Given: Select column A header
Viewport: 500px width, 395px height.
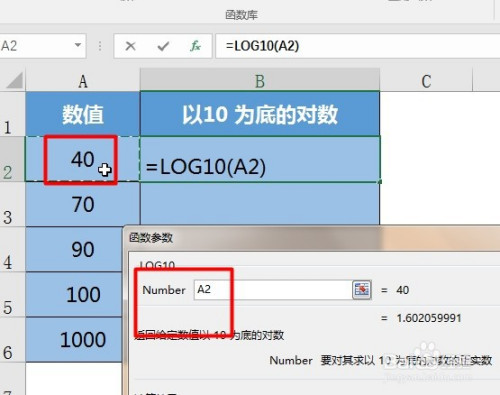Looking at the screenshot, I should pos(83,81).
